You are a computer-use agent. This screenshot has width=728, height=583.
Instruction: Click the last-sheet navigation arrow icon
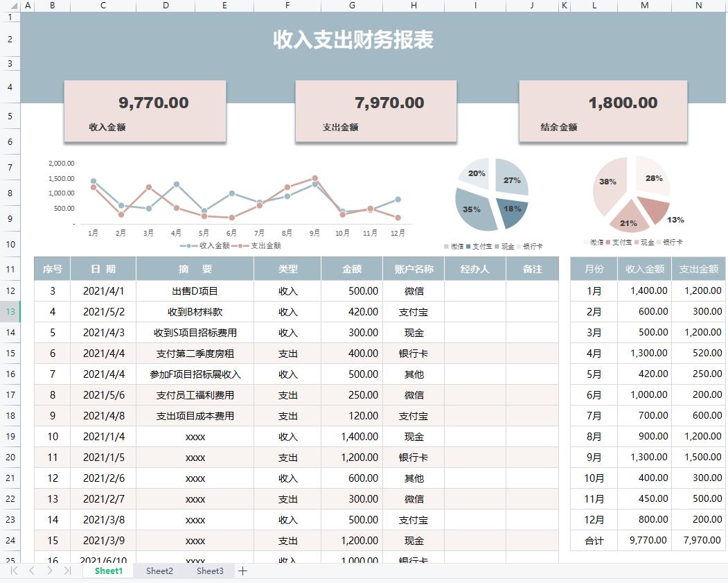[x=66, y=571]
